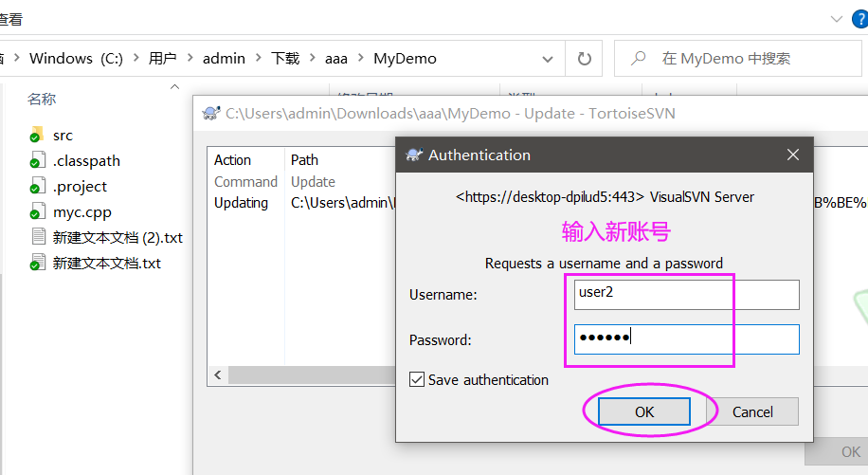Cancel the Authentication dialog
868x475 pixels.
coord(752,411)
